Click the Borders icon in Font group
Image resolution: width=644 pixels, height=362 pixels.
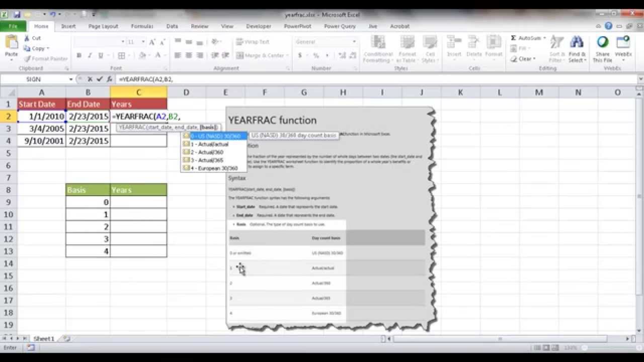121,56
